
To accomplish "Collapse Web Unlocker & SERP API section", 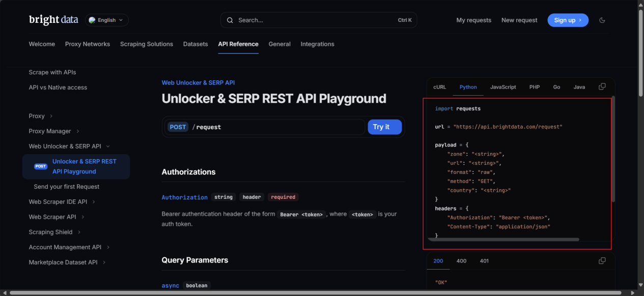I will pos(69,146).
